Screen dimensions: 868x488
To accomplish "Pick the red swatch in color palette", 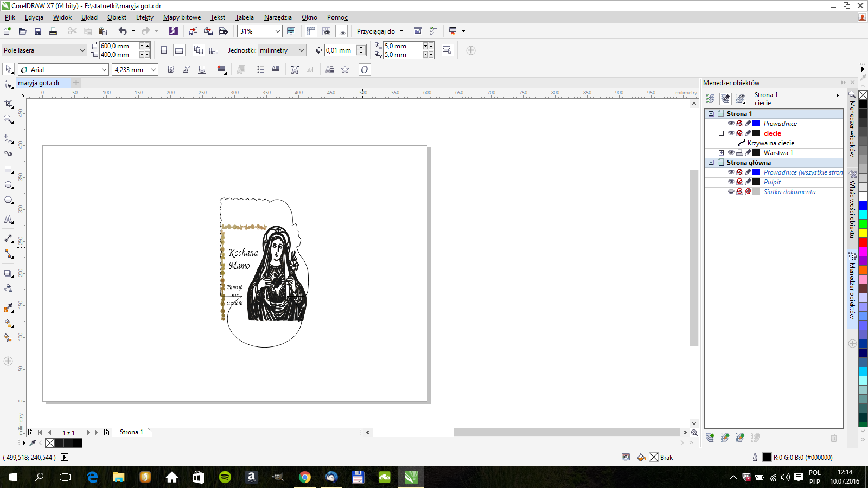I will tap(863, 242).
